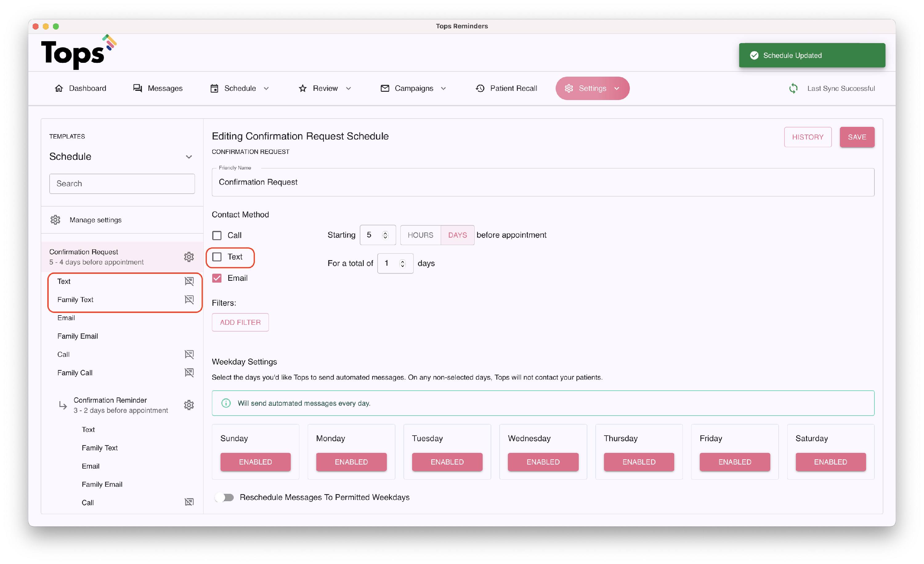Click disabled-message icon beside Family Call
Viewport: 924px width, 564px height.
(x=189, y=373)
